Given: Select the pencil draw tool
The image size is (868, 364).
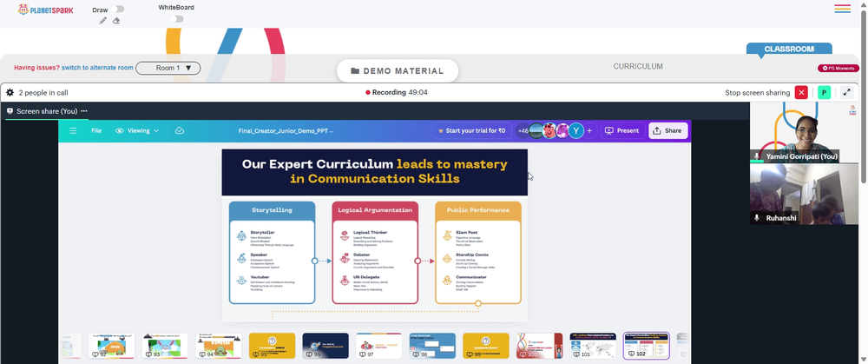Looking at the screenshot, I should coord(103,21).
